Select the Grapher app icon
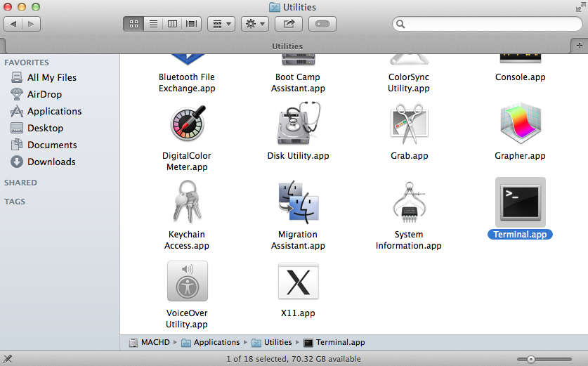588x366 pixels. pos(521,124)
